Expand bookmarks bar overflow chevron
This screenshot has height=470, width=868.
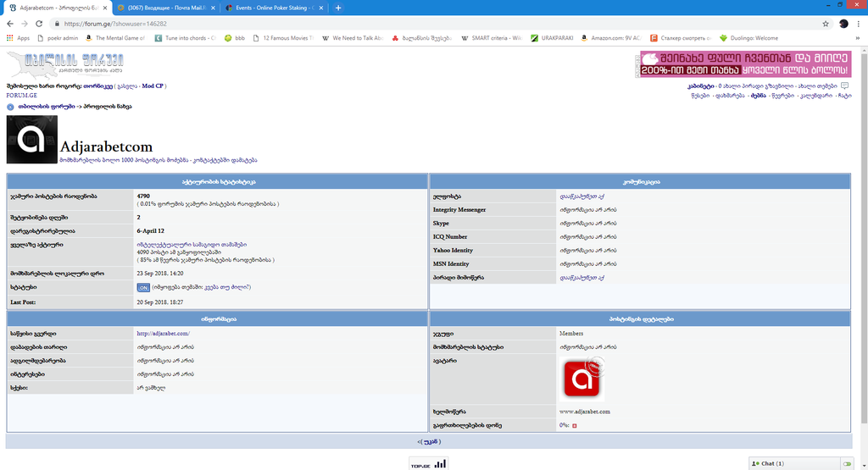[x=858, y=38]
